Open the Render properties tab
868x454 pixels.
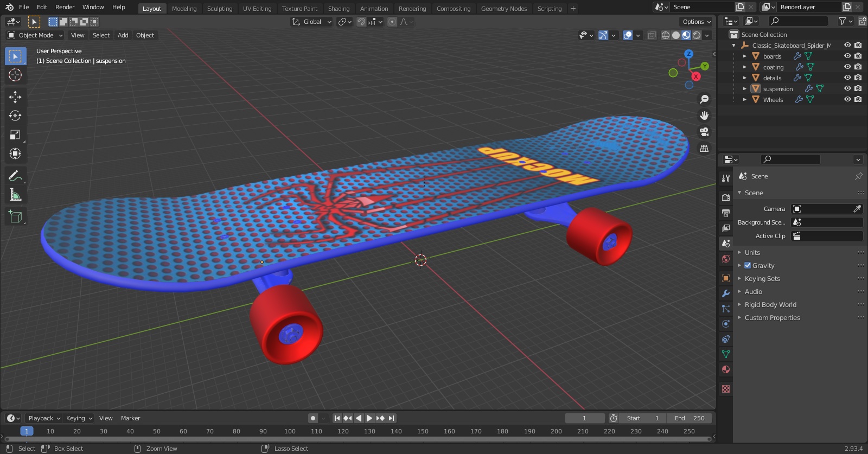click(x=726, y=198)
